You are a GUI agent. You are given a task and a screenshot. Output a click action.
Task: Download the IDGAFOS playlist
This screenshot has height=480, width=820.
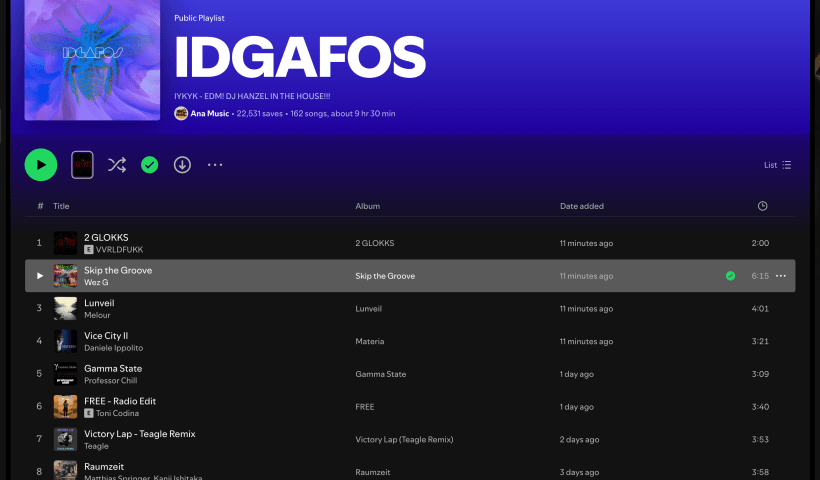[x=182, y=165]
